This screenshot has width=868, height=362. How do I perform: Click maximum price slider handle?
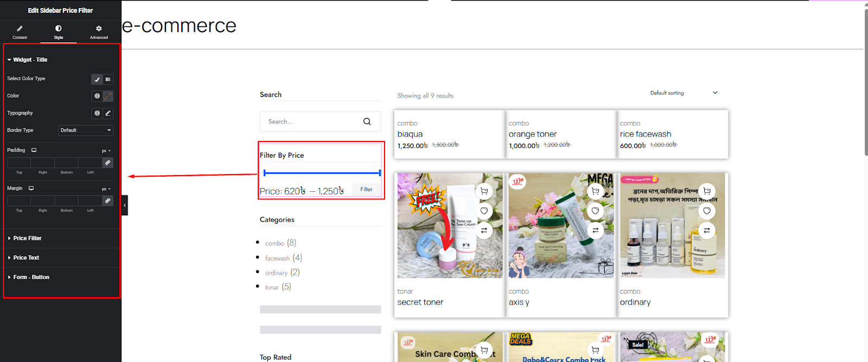click(x=380, y=173)
